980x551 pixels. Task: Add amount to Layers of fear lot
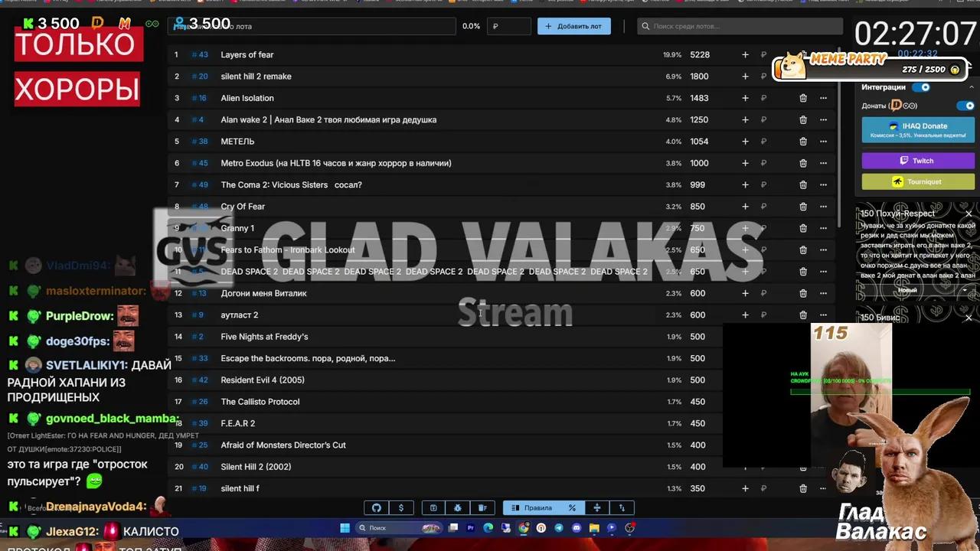745,55
